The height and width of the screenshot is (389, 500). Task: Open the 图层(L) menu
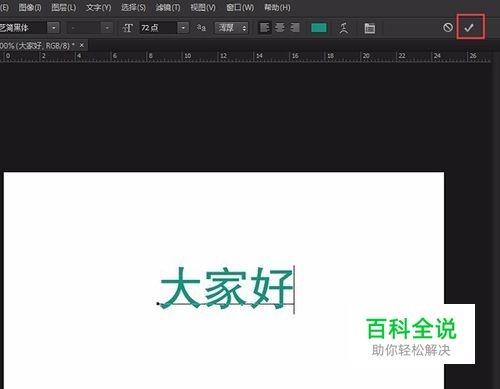tap(64, 7)
